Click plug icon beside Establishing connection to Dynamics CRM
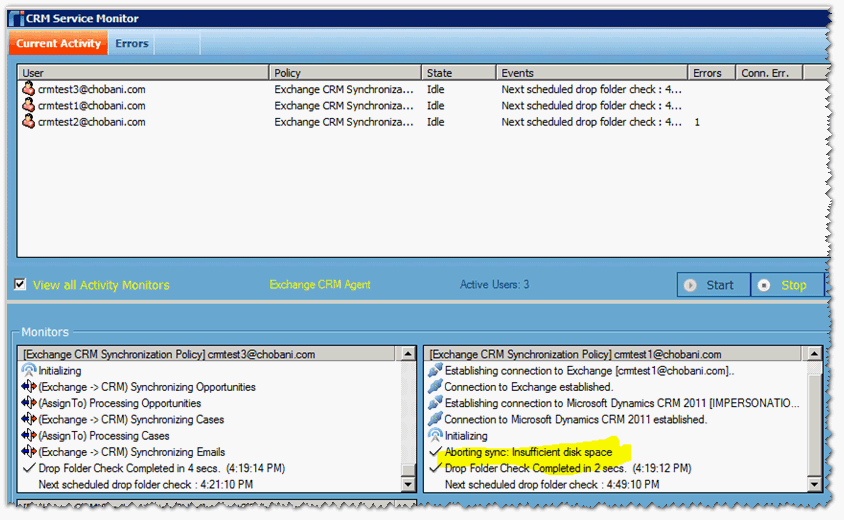The height and width of the screenshot is (520, 844). click(435, 403)
